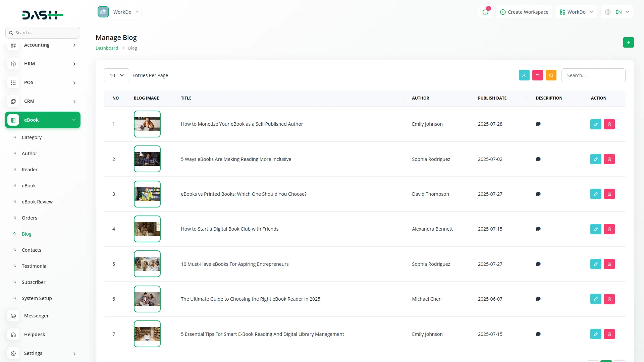Screen dimensions: 644x362
Task: Click the orange refresh reload icon
Action: [551, 75]
